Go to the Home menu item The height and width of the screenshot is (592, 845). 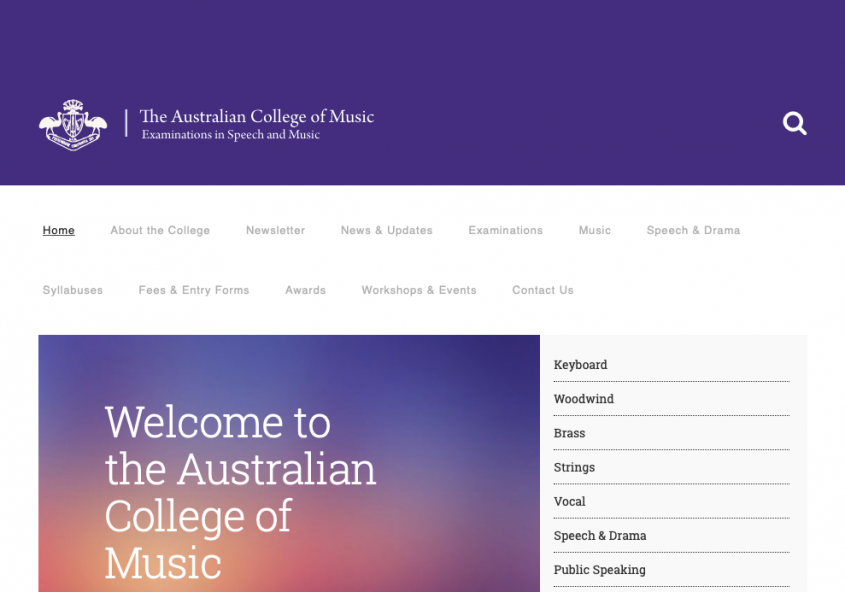[59, 230]
